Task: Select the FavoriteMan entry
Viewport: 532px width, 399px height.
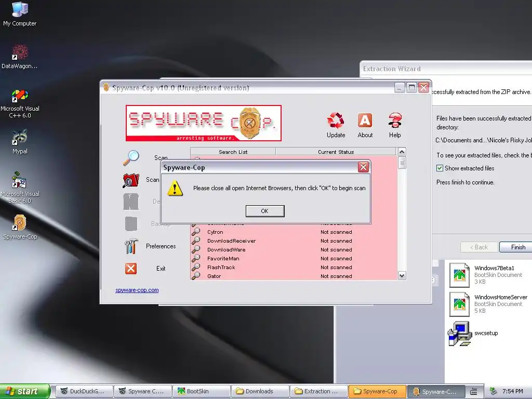Action: click(223, 259)
